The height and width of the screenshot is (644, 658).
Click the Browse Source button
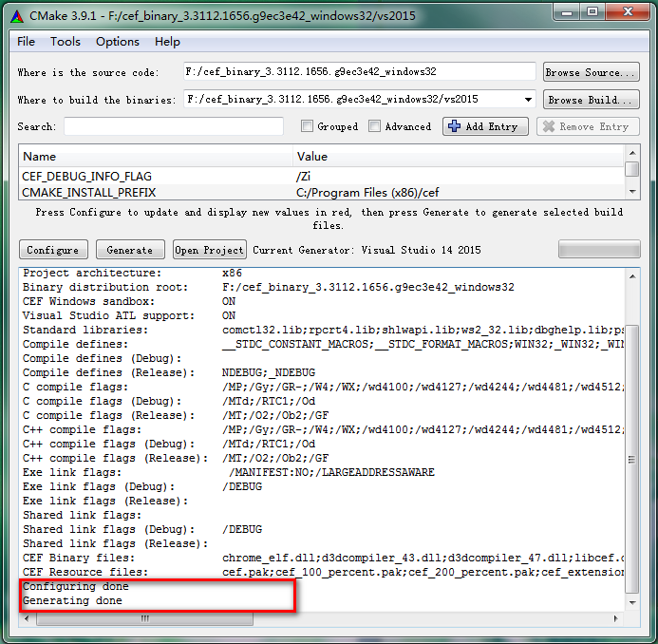click(x=592, y=72)
